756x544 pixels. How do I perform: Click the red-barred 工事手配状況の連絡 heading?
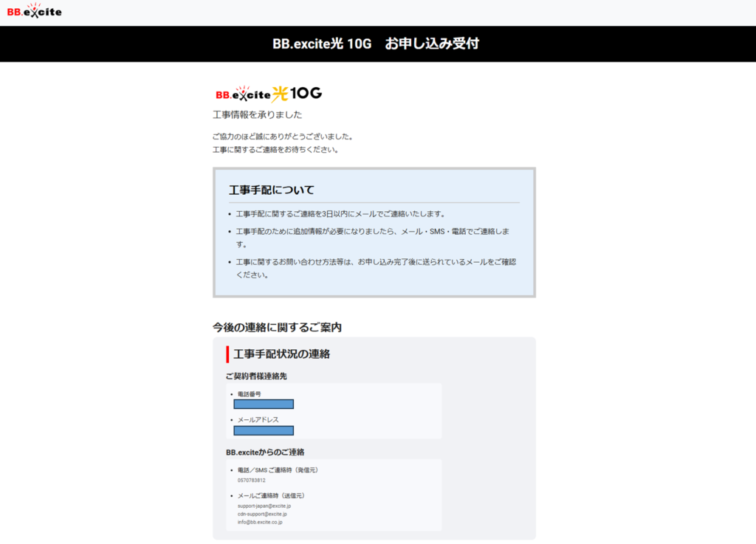(x=281, y=354)
